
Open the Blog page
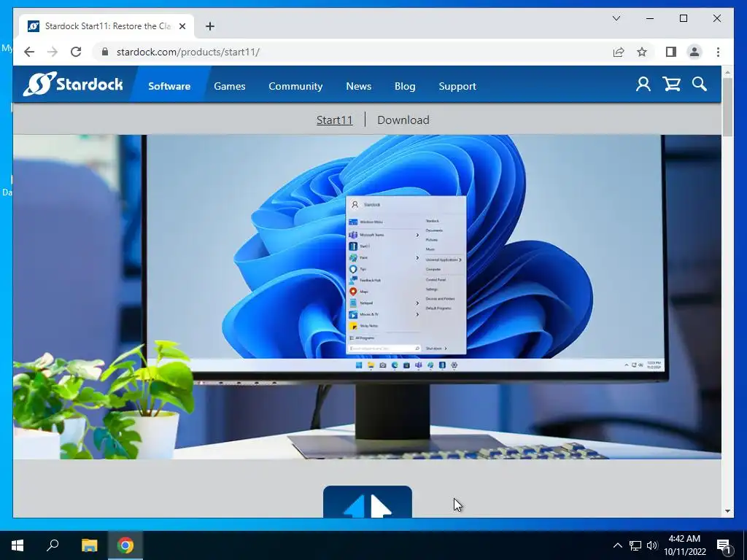405,86
